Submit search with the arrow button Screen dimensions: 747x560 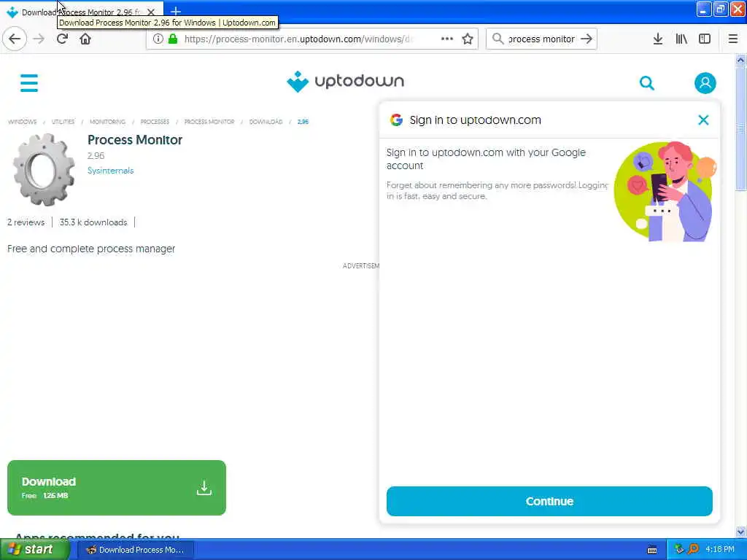(587, 39)
